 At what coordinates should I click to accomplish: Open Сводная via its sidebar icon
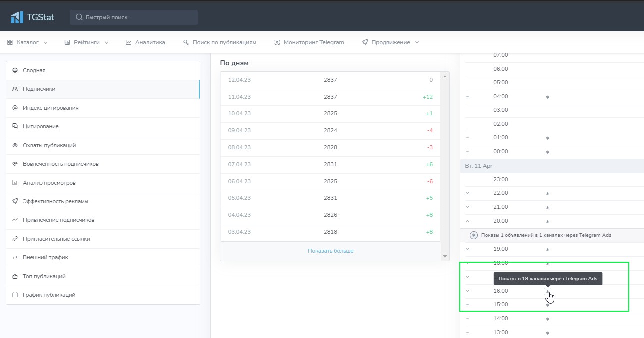pos(15,70)
